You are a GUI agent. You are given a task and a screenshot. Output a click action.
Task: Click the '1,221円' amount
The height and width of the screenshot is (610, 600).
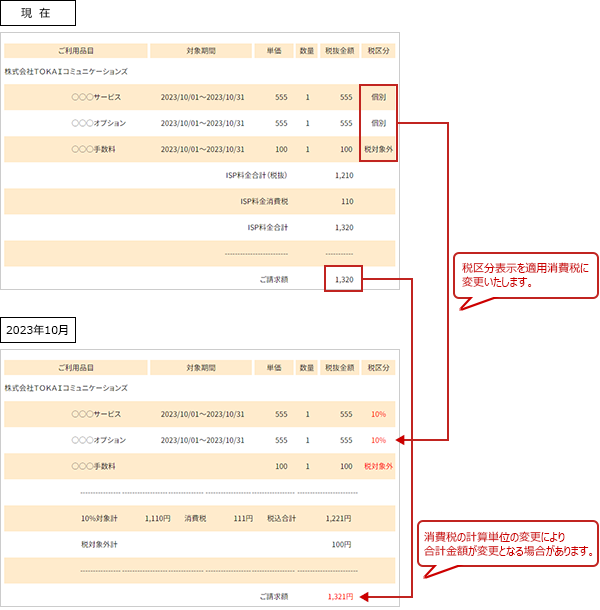coord(339,518)
